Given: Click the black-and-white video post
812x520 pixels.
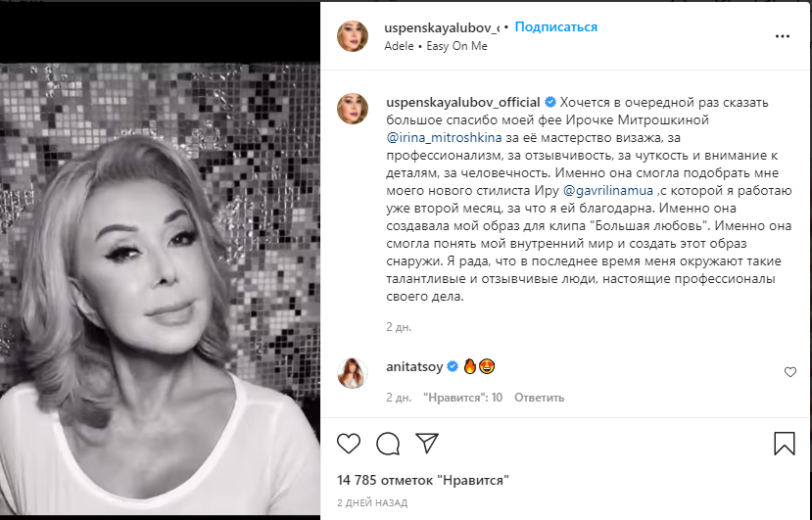Looking at the screenshot, I should click(x=160, y=289).
